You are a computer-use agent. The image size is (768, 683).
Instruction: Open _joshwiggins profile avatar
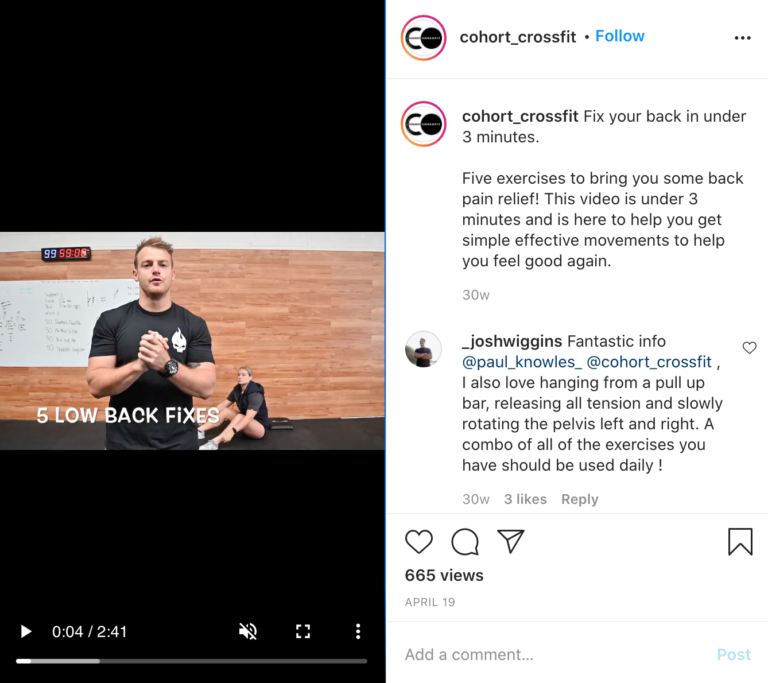(x=423, y=349)
